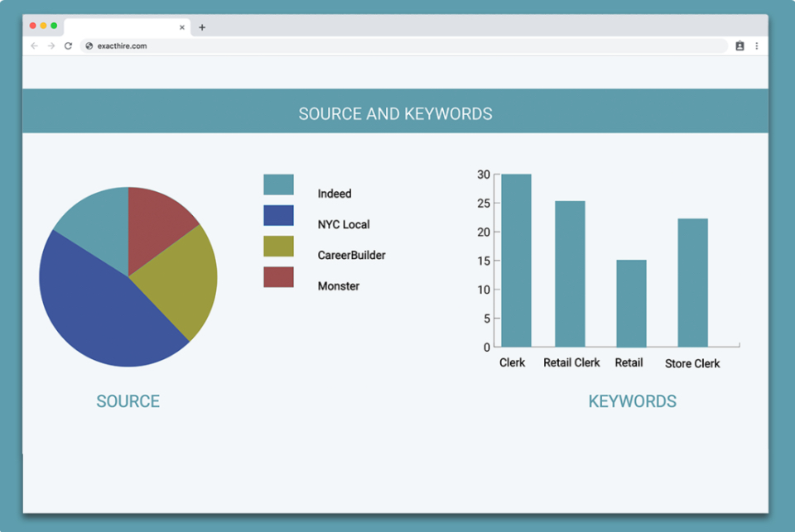Click the CareerBuilder legend color swatch
795x532 pixels.
coord(278,247)
